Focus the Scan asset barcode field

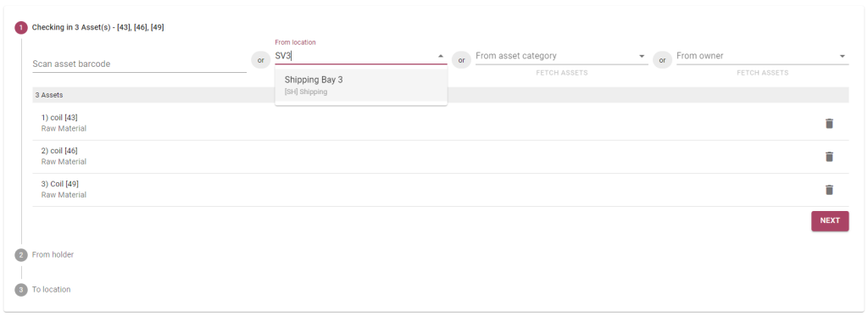tap(140, 64)
